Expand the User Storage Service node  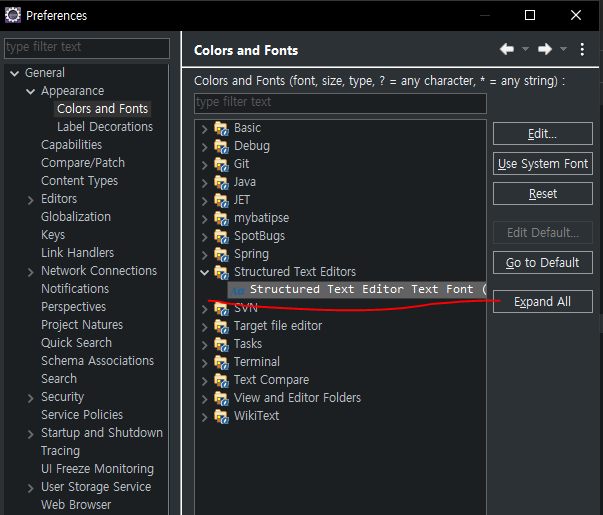click(x=31, y=488)
